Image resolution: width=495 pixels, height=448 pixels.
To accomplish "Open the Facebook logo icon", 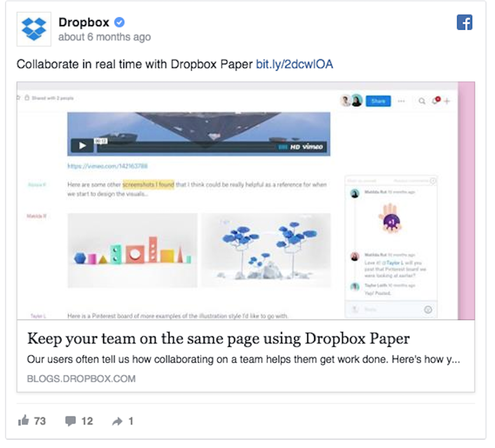I will [464, 22].
